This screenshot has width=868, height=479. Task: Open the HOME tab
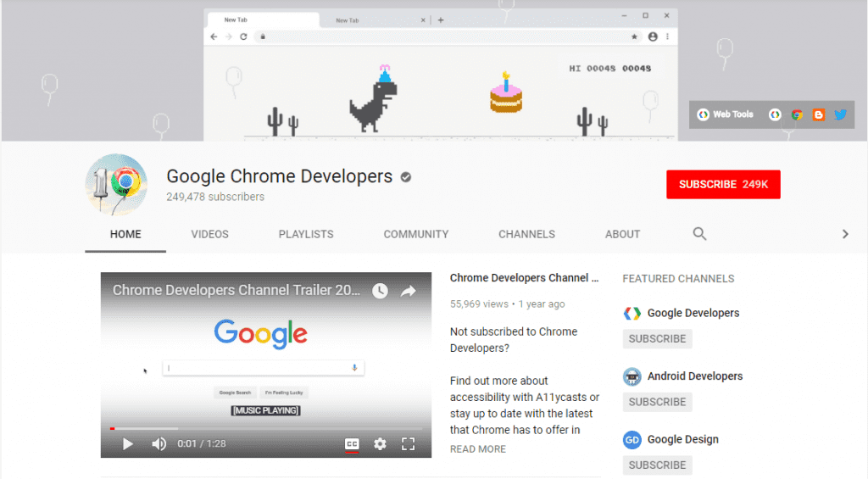(125, 234)
